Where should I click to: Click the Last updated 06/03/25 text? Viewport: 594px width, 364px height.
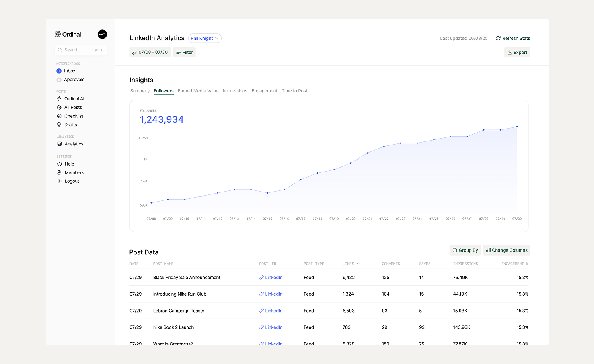(x=464, y=38)
